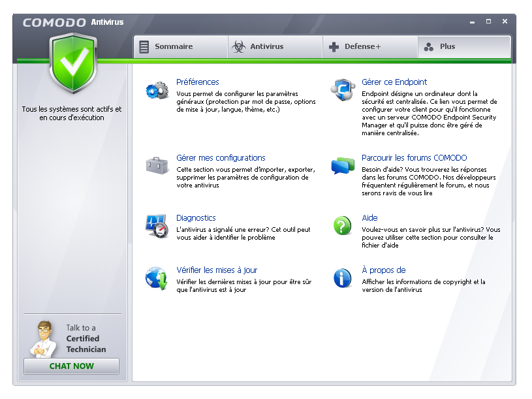Switch to the Sommaire tab
This screenshot has width=532, height=399.
pos(181,47)
